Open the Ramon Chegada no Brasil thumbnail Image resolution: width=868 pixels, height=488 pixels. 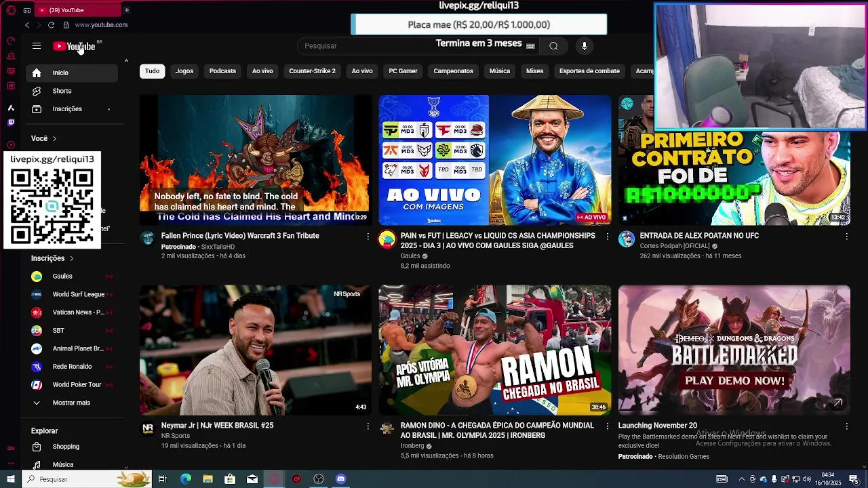pos(495,350)
